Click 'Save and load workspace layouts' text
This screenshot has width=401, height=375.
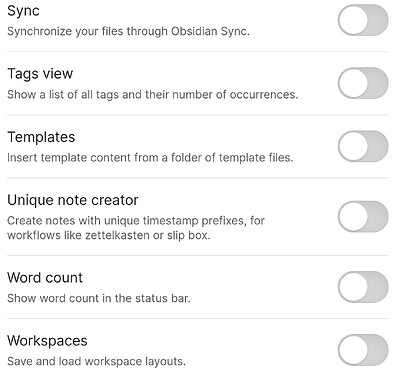coord(96,361)
